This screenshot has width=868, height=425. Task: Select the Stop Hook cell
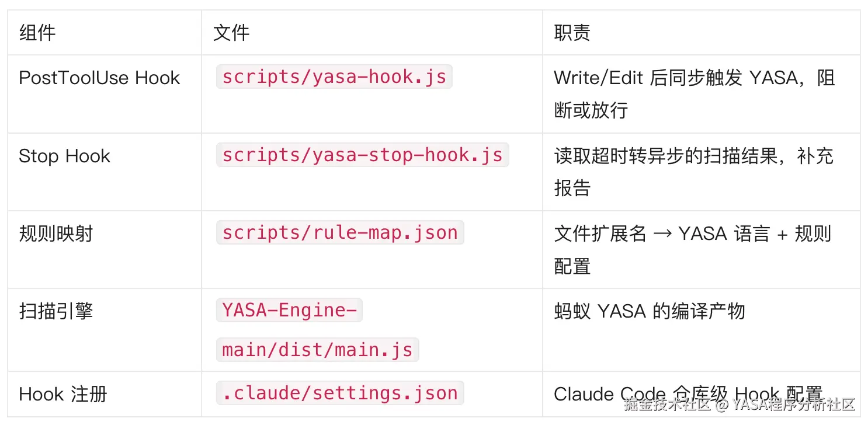(x=64, y=156)
